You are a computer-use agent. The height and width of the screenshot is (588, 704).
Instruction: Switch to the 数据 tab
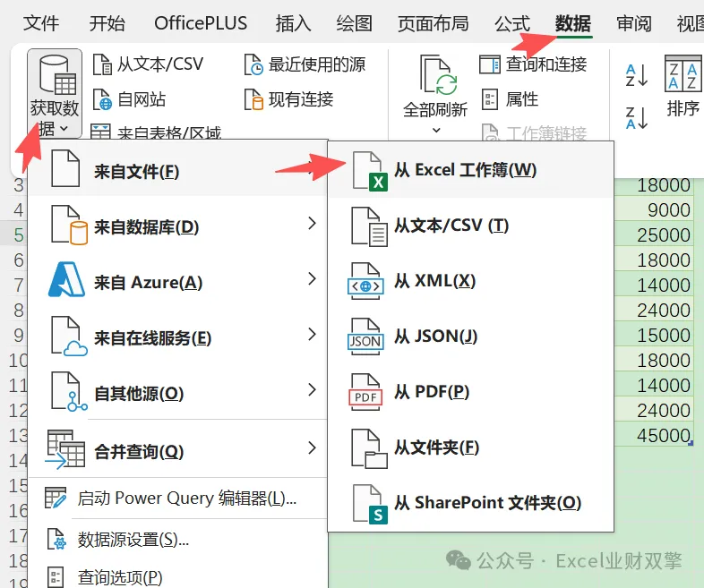[573, 23]
